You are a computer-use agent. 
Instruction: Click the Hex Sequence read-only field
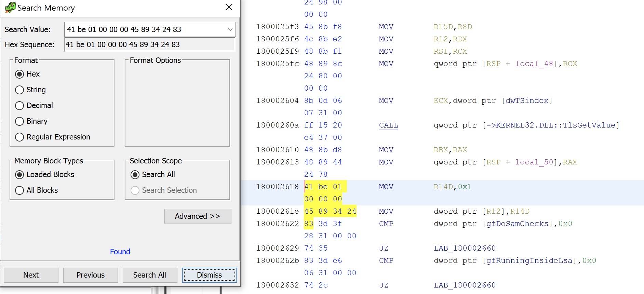(150, 44)
